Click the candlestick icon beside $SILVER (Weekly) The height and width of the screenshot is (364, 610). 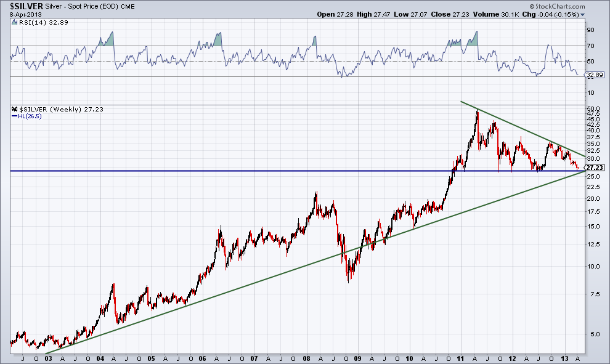point(14,109)
